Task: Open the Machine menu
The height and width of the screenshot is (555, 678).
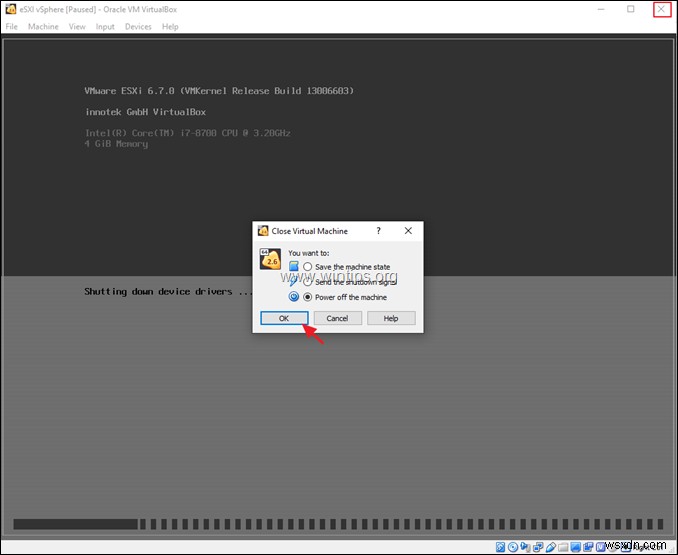Action: tap(43, 26)
